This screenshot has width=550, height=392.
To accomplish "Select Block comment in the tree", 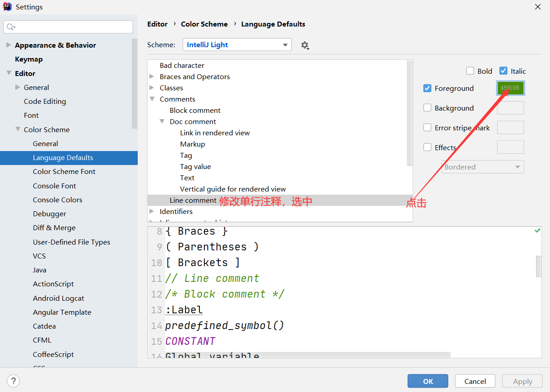I will 195,110.
